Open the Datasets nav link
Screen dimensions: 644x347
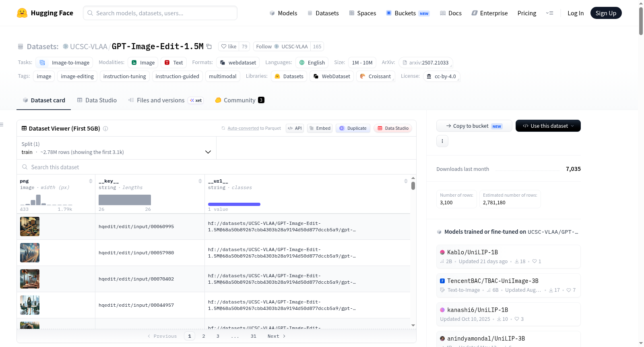(323, 13)
